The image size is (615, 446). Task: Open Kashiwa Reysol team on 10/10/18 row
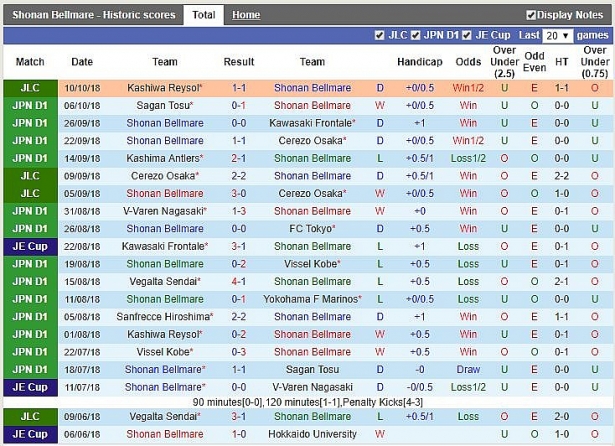pos(165,88)
